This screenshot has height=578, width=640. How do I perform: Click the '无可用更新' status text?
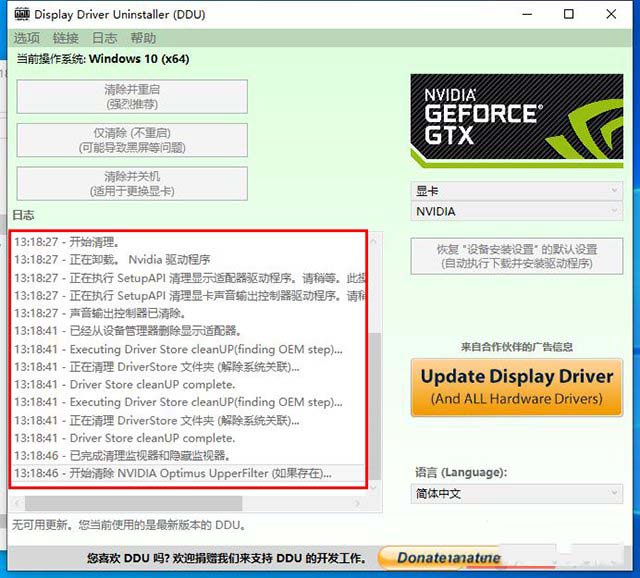coord(129,525)
